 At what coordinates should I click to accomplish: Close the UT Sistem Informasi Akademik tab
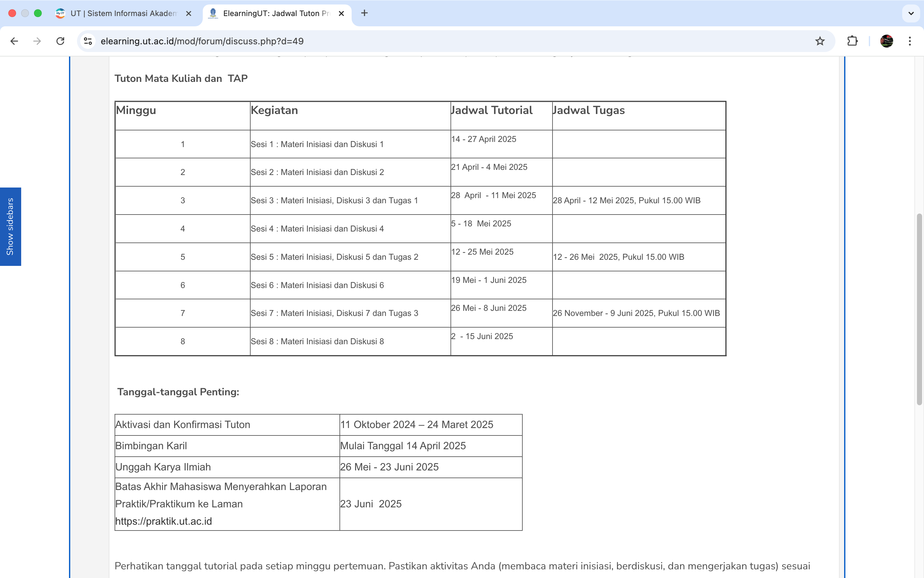(x=189, y=13)
